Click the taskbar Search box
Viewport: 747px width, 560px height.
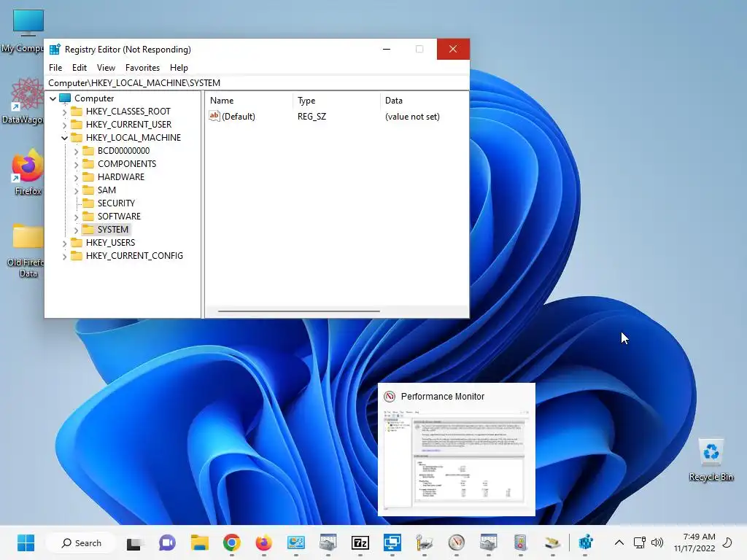click(x=81, y=542)
